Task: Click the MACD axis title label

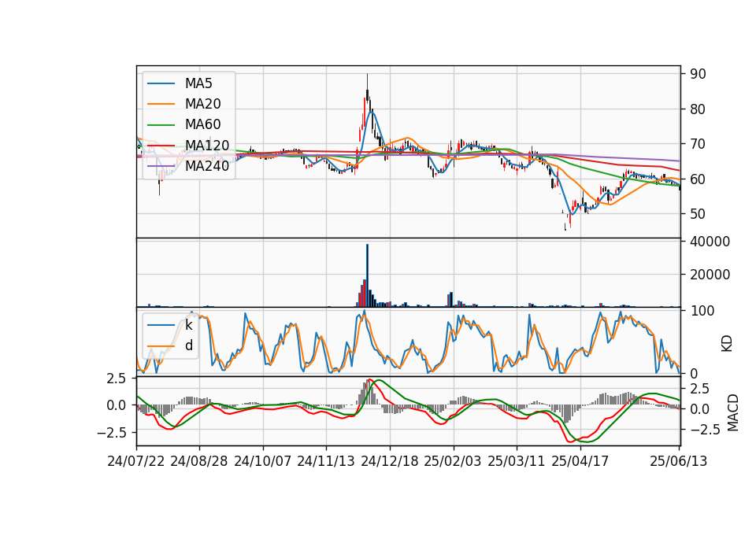Action: click(733, 412)
